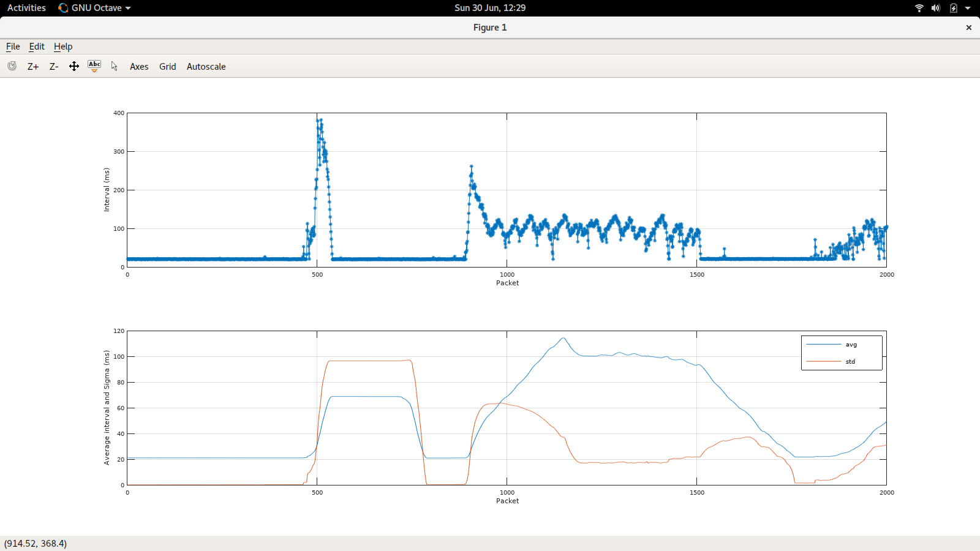
Task: Expand the system menu arrow in top bar
Action: click(x=968, y=8)
